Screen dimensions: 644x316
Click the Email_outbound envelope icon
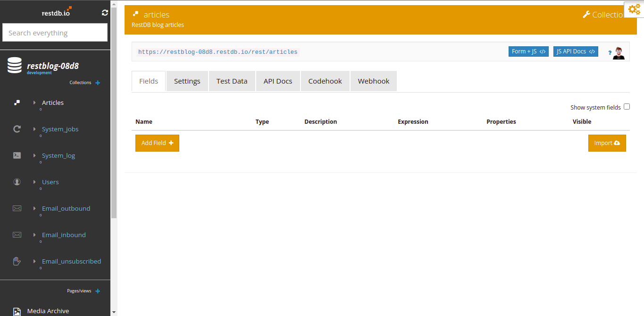tap(17, 208)
